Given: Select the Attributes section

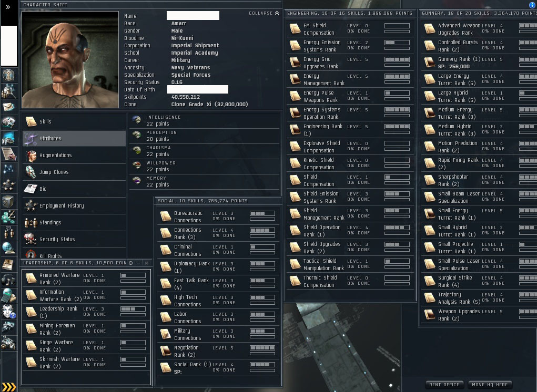Looking at the screenshot, I should click(x=74, y=138).
